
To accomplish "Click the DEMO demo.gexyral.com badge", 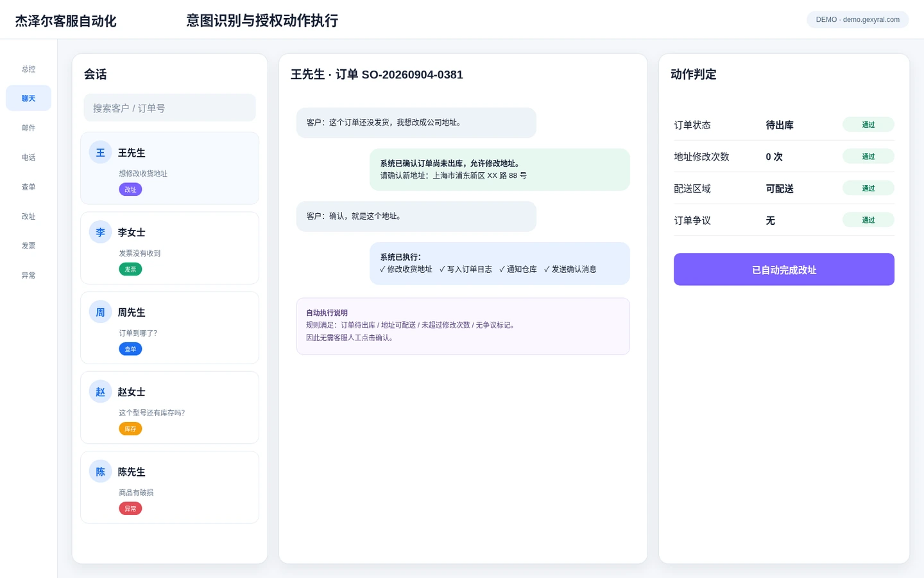I will click(857, 19).
